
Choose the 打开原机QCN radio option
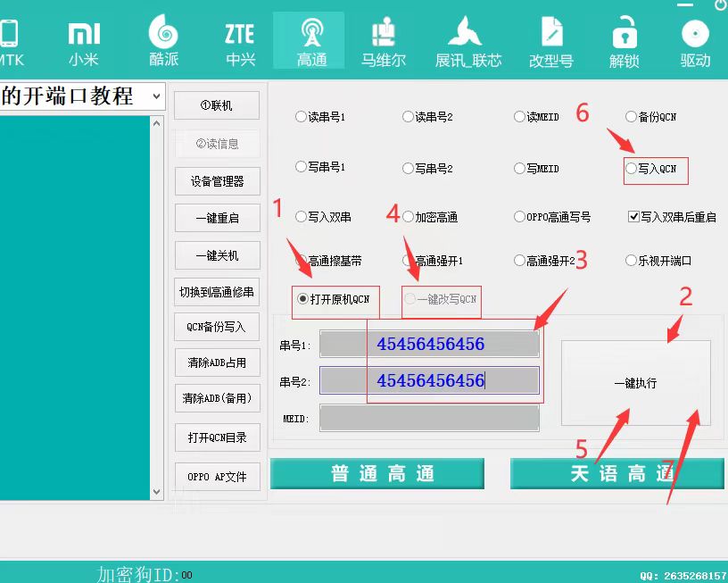(303, 299)
